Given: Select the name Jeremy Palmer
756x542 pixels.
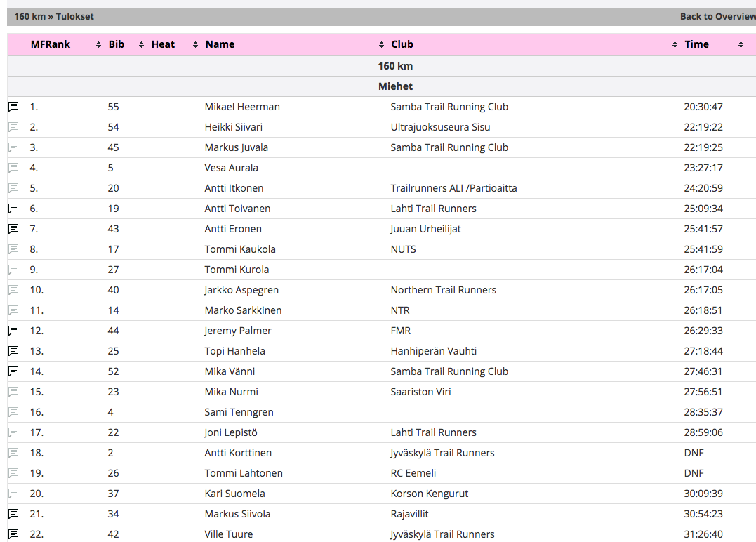Looking at the screenshot, I should [x=238, y=331].
